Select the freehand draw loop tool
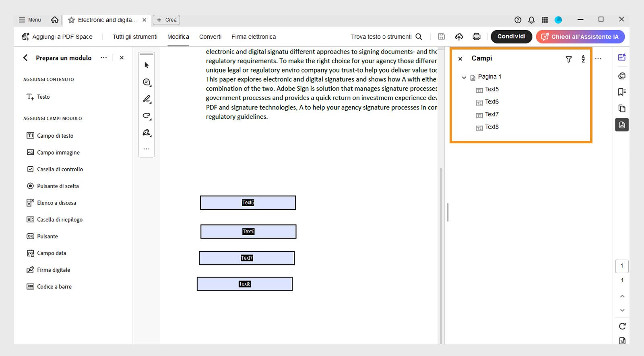 click(147, 116)
